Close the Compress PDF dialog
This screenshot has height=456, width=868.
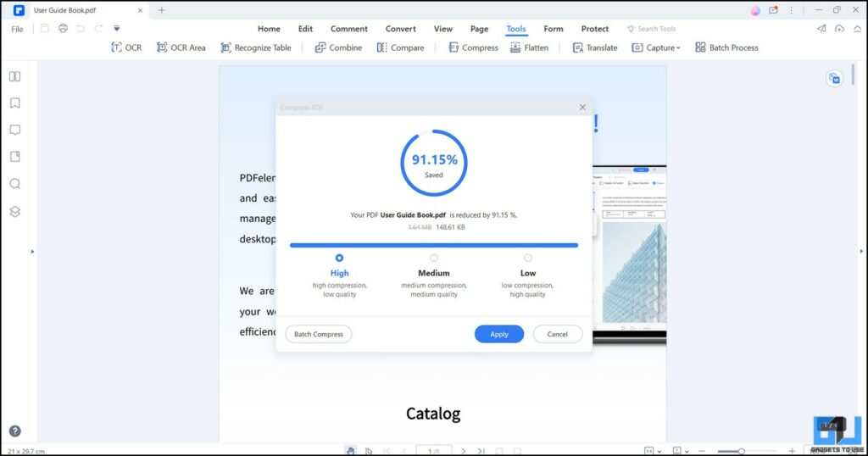tap(582, 108)
